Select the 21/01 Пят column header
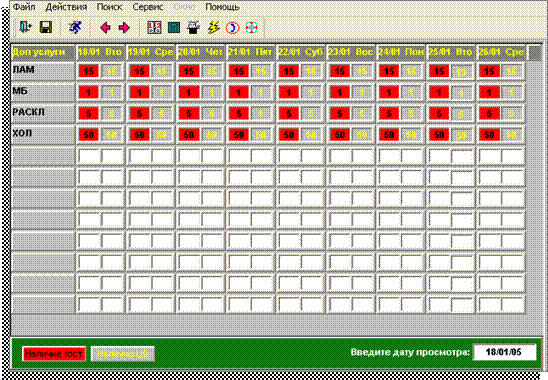The height and width of the screenshot is (380, 548). [x=250, y=52]
